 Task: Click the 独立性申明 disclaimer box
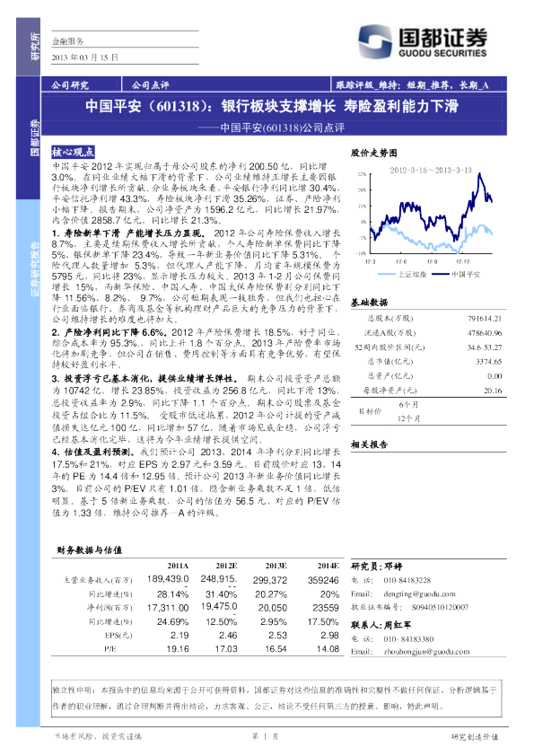coord(276,699)
